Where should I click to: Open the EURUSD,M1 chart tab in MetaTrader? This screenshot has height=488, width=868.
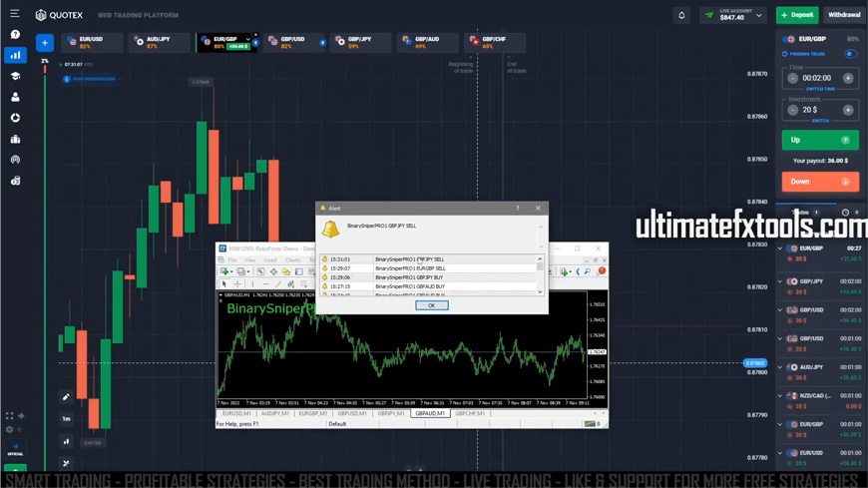[x=236, y=413]
